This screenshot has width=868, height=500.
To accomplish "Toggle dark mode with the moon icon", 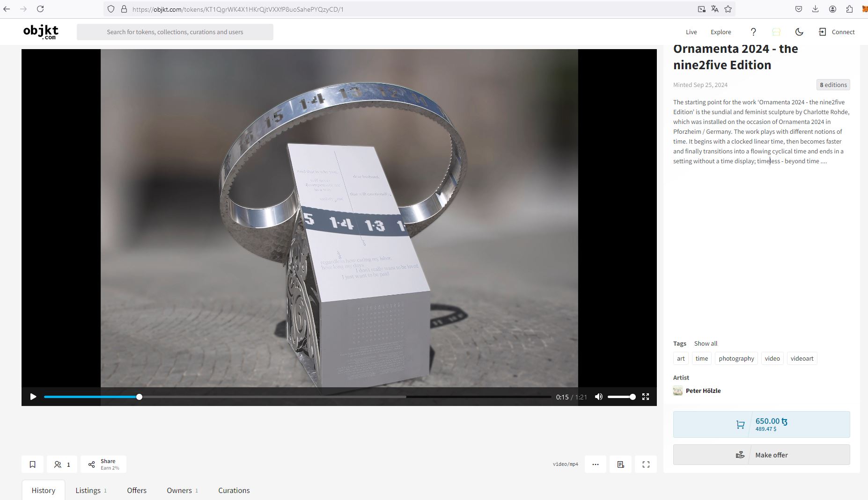I will click(799, 32).
